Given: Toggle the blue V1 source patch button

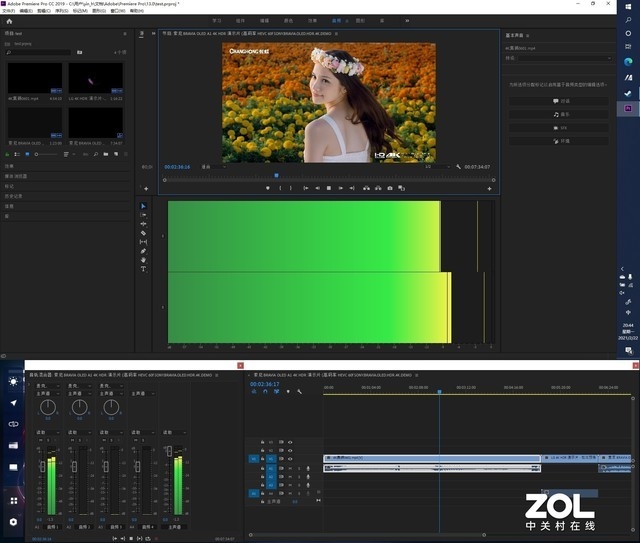Looking at the screenshot, I should (x=254, y=459).
